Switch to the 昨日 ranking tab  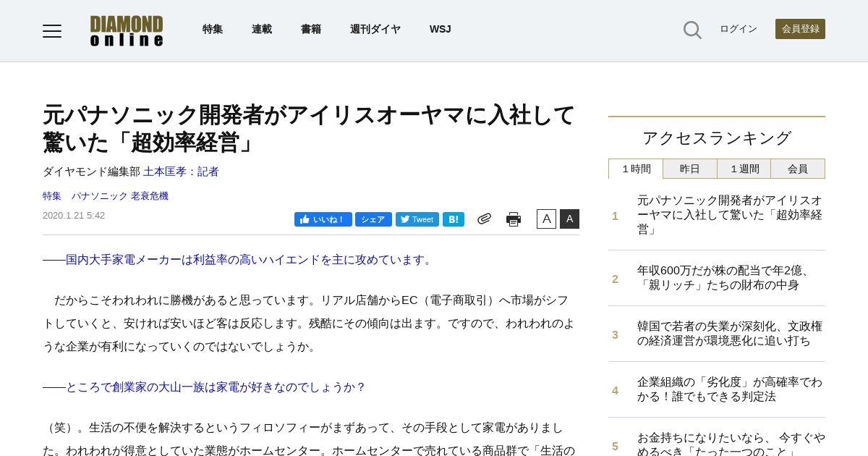[690, 169]
